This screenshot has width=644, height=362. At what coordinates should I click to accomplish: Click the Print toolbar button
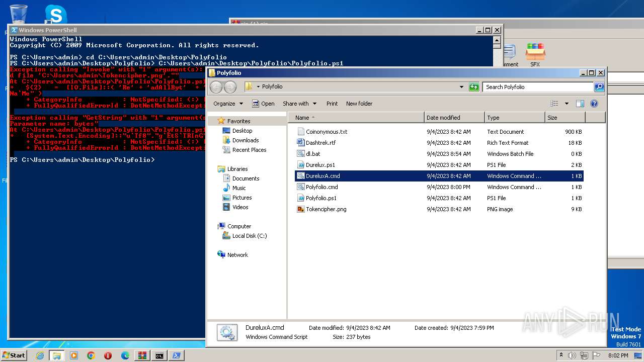[x=332, y=104]
